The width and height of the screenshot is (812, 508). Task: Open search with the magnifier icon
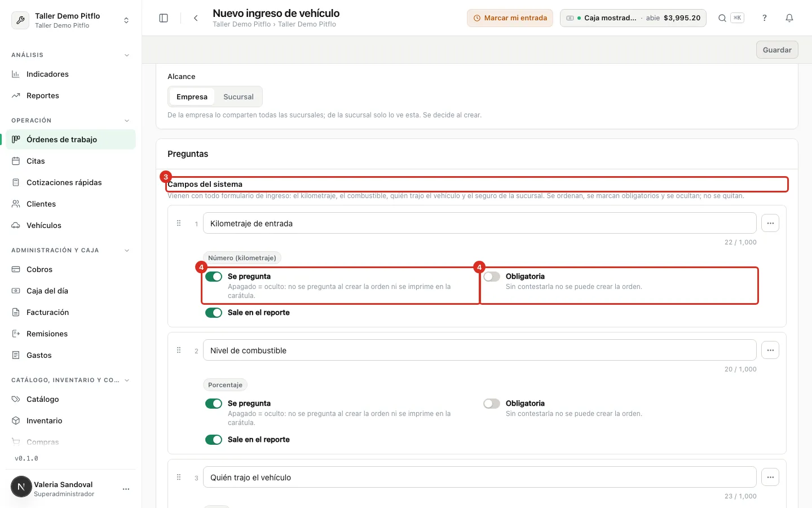coord(722,18)
